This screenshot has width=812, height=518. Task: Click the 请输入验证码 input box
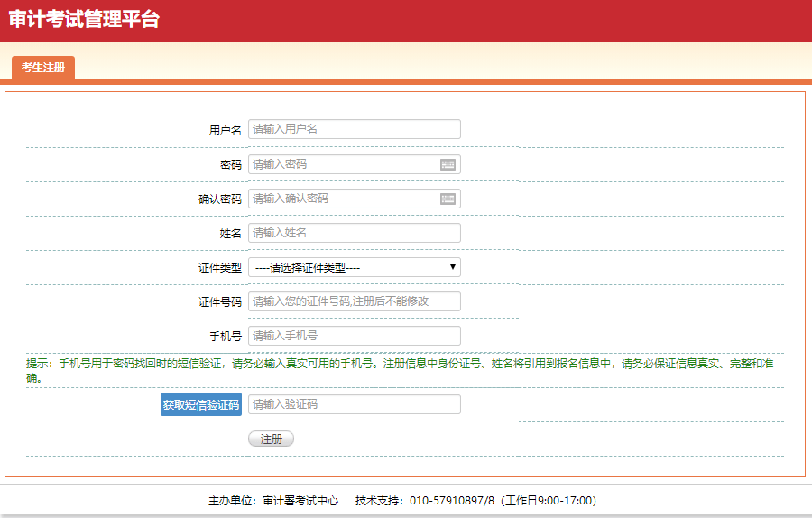354,404
